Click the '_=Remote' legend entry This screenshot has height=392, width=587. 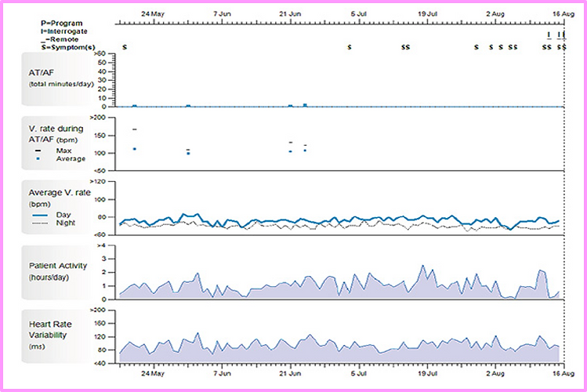tap(60, 39)
